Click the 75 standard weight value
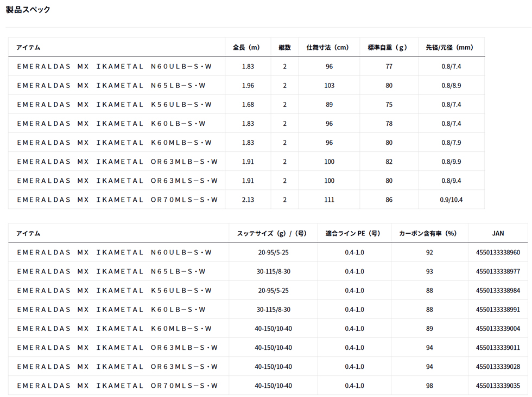 (389, 105)
